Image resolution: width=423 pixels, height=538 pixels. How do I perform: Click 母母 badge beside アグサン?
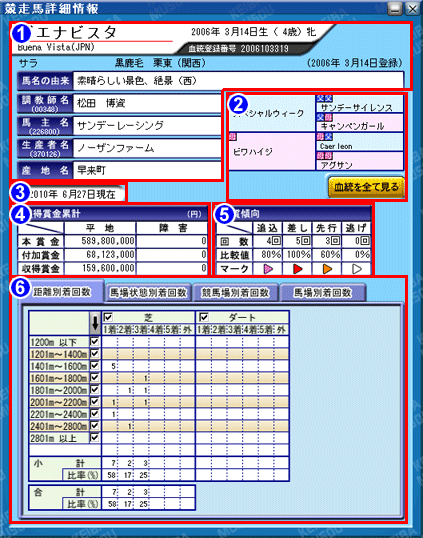click(324, 155)
